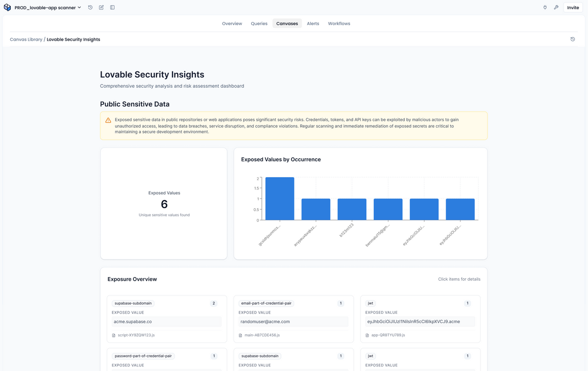Open version history via the clock icon

point(91,7)
